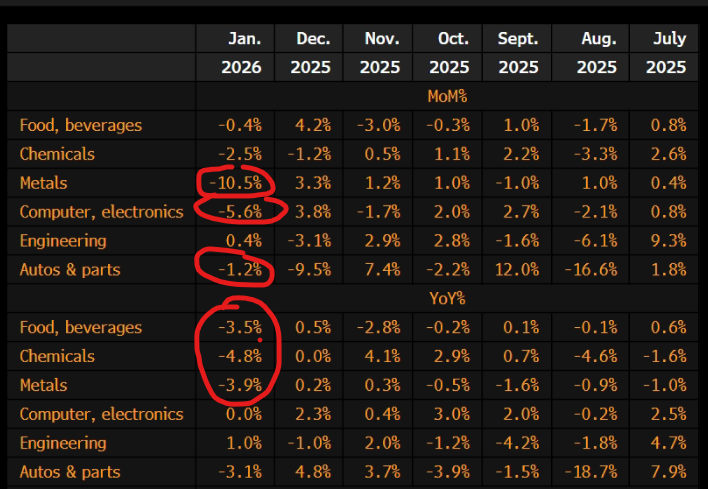The width and height of the screenshot is (708, 489).
Task: Select the "Nov." column header
Action: [x=382, y=38]
